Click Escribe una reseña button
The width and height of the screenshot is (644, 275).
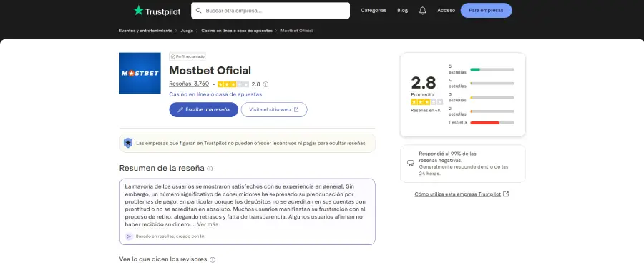tap(204, 109)
